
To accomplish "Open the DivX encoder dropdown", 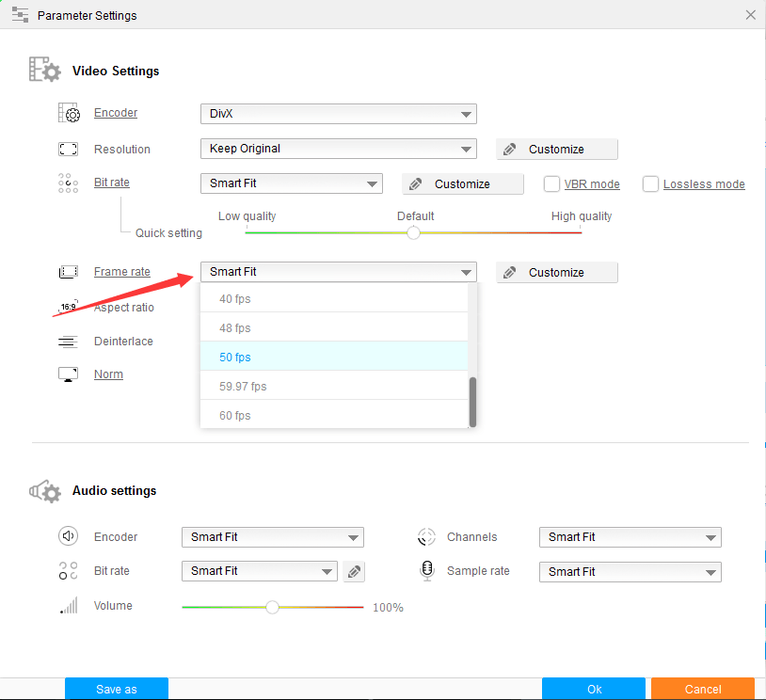I will 339,114.
